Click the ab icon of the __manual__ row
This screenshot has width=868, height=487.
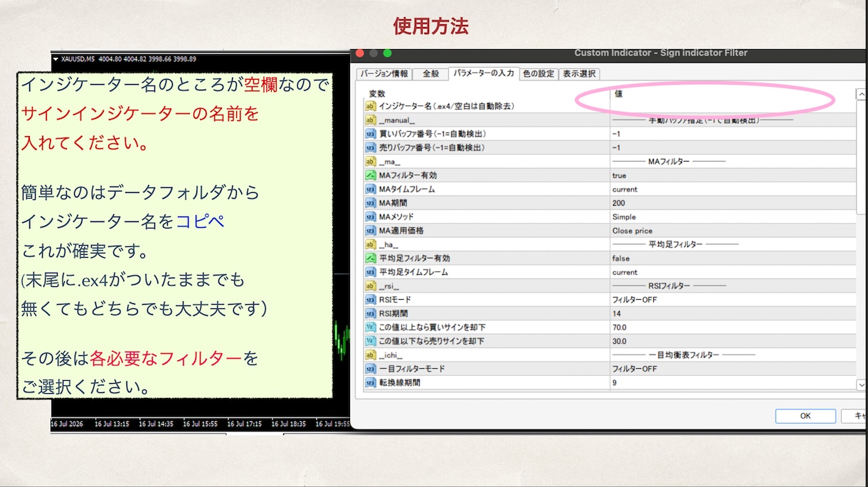370,120
